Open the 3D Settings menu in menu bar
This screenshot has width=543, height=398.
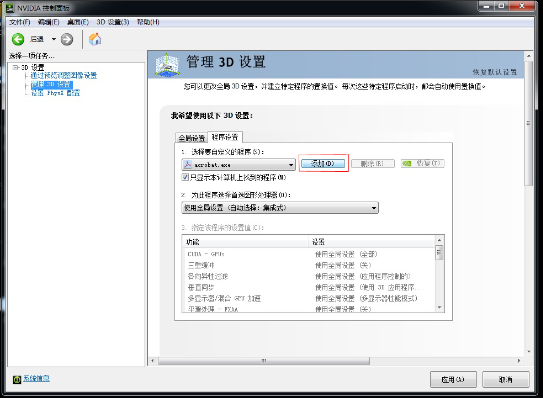click(x=113, y=22)
